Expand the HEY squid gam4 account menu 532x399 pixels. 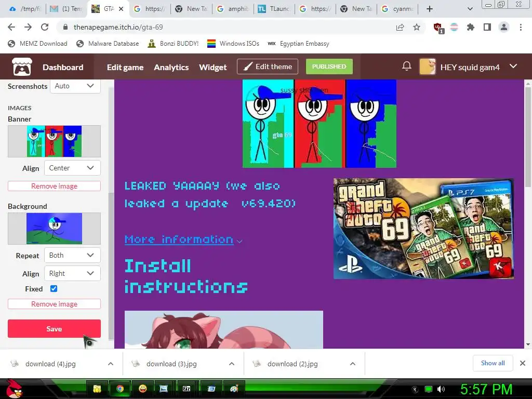(x=513, y=66)
